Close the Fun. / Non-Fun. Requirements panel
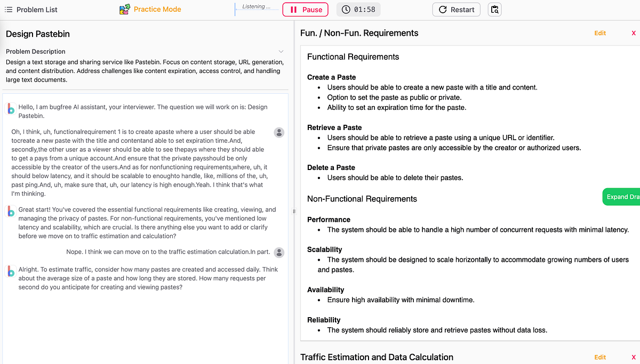640x364 pixels. [634, 33]
